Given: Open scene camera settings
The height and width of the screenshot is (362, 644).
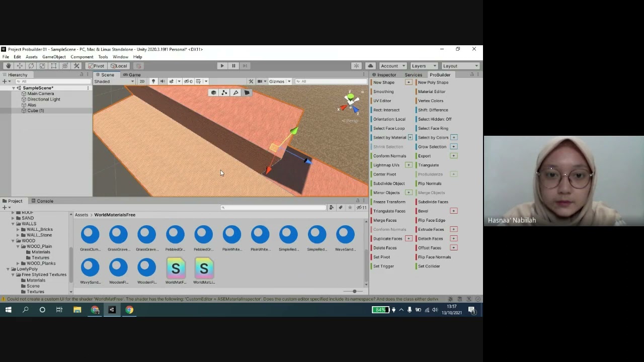Looking at the screenshot, I should point(261,81).
